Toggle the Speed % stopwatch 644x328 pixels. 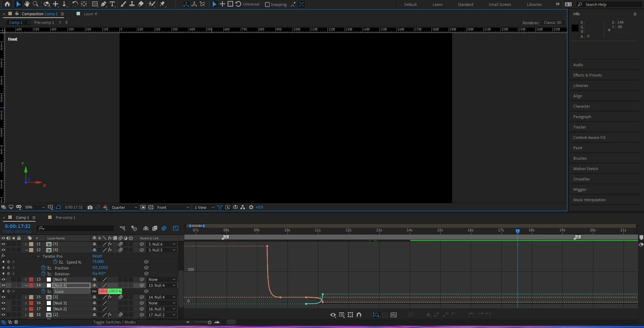(x=55, y=262)
